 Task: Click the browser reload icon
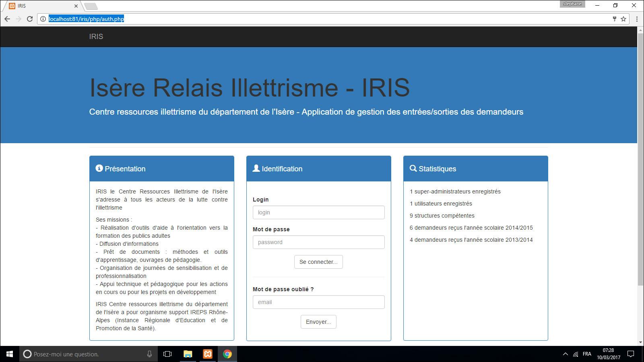click(x=29, y=19)
